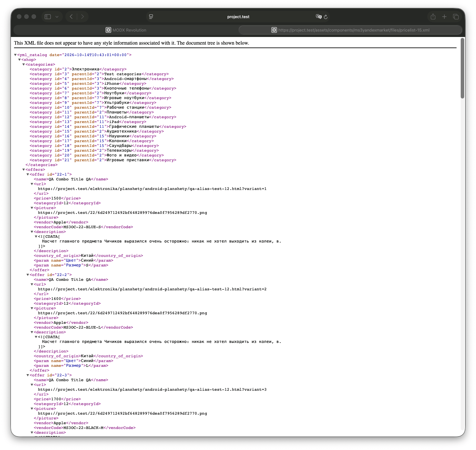Screen dimensions: 476x450
Task: Add a new tab with plus icon
Action: click(x=444, y=17)
